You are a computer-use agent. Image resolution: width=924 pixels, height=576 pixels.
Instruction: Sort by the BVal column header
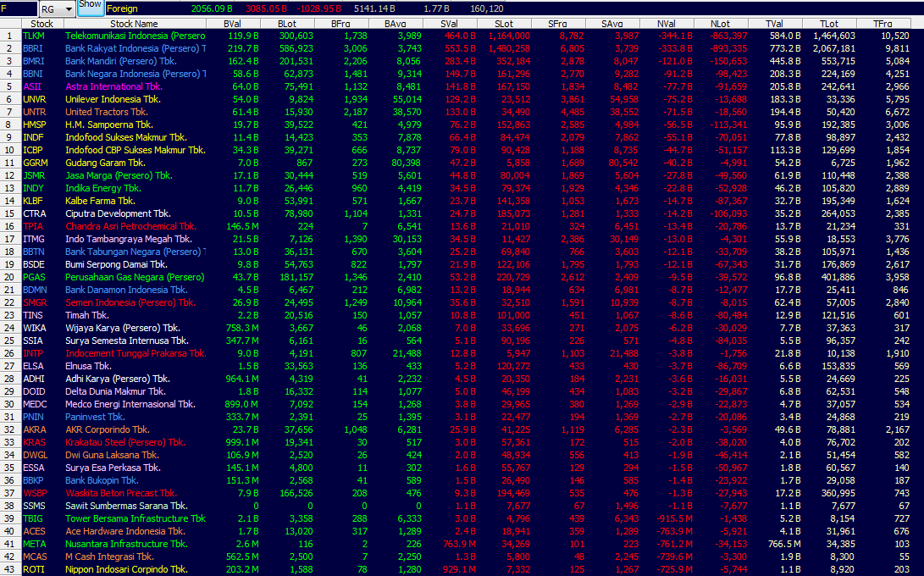(233, 24)
